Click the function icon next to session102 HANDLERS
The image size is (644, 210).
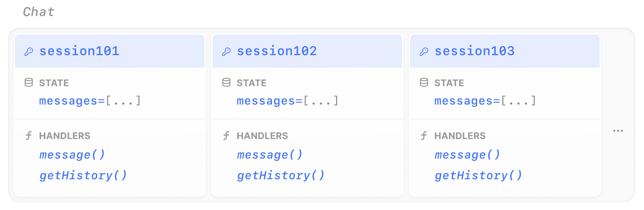coord(226,136)
